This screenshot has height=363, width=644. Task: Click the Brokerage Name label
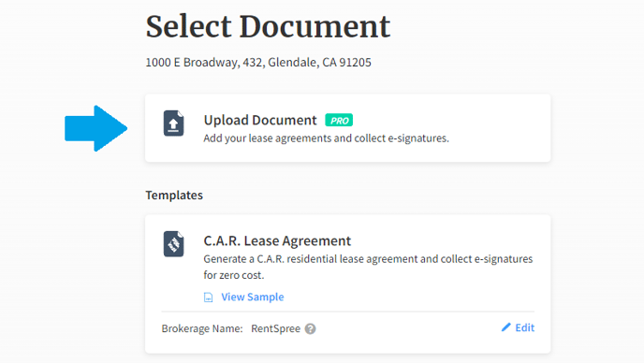(x=202, y=329)
